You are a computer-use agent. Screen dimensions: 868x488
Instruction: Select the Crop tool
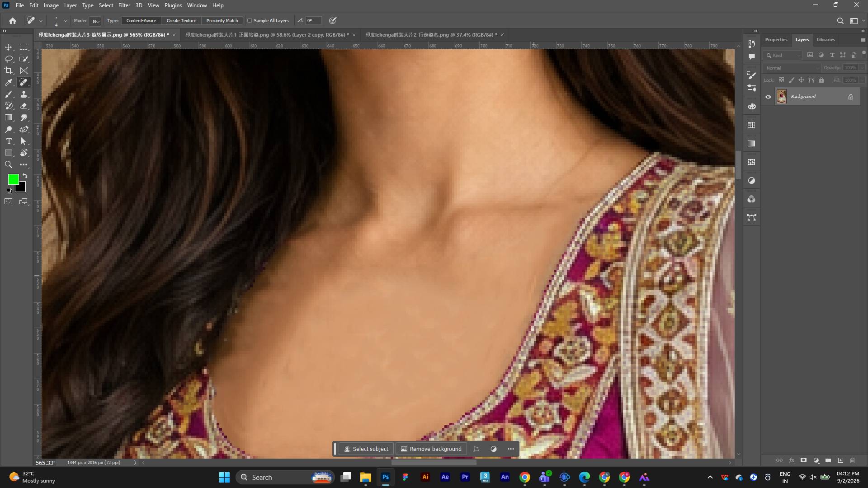9,70
